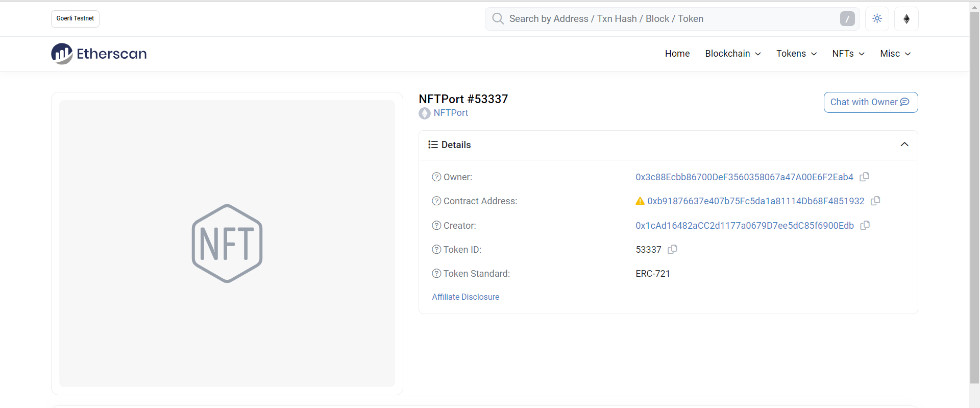Open the Affiliate Disclosure link
980x408 pixels.
[x=465, y=297]
